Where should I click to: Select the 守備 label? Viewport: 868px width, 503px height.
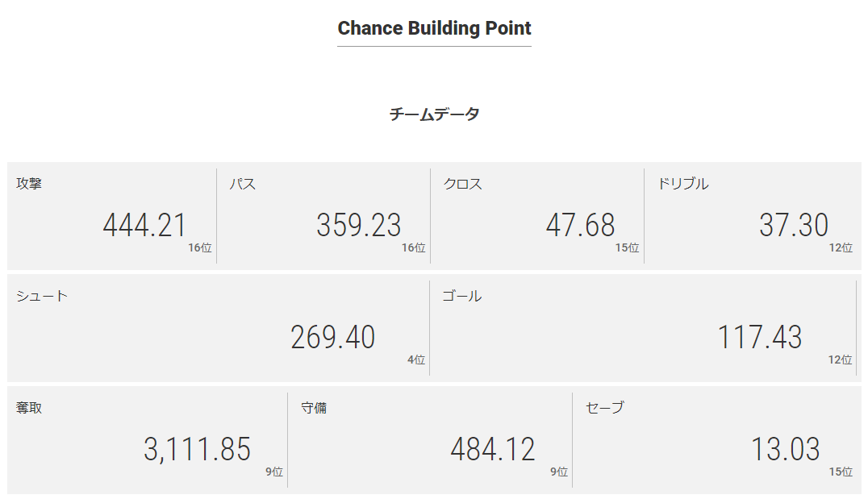coord(314,408)
